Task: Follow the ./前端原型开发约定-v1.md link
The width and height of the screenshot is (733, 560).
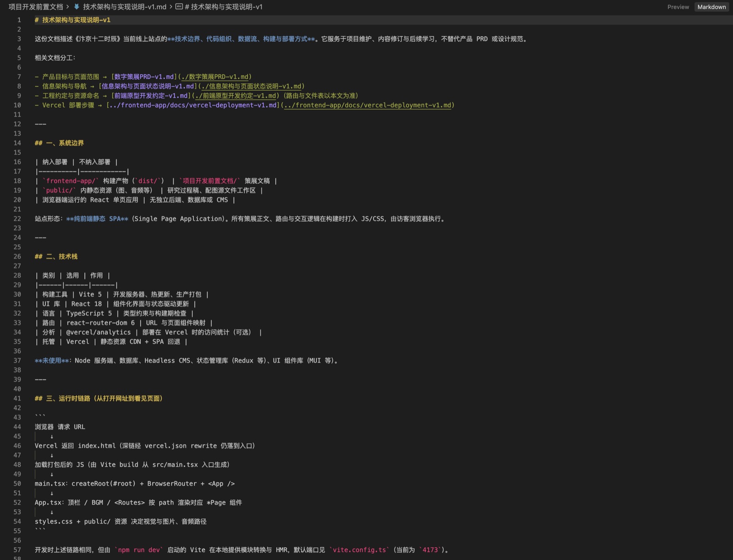Action: [x=236, y=96]
